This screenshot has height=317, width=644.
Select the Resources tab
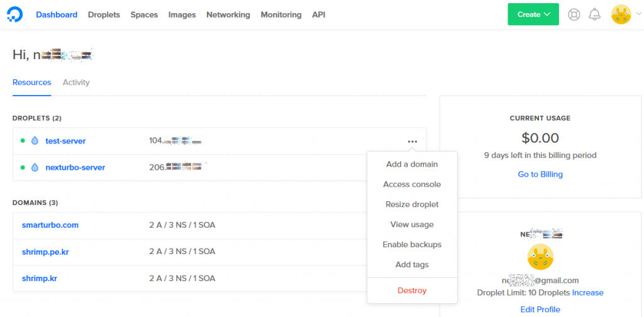click(x=32, y=82)
